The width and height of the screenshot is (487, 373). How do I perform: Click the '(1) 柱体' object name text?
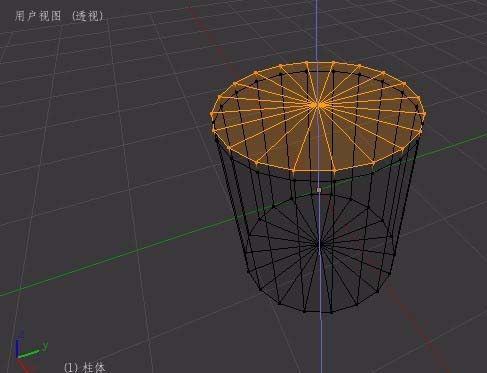[x=85, y=367]
